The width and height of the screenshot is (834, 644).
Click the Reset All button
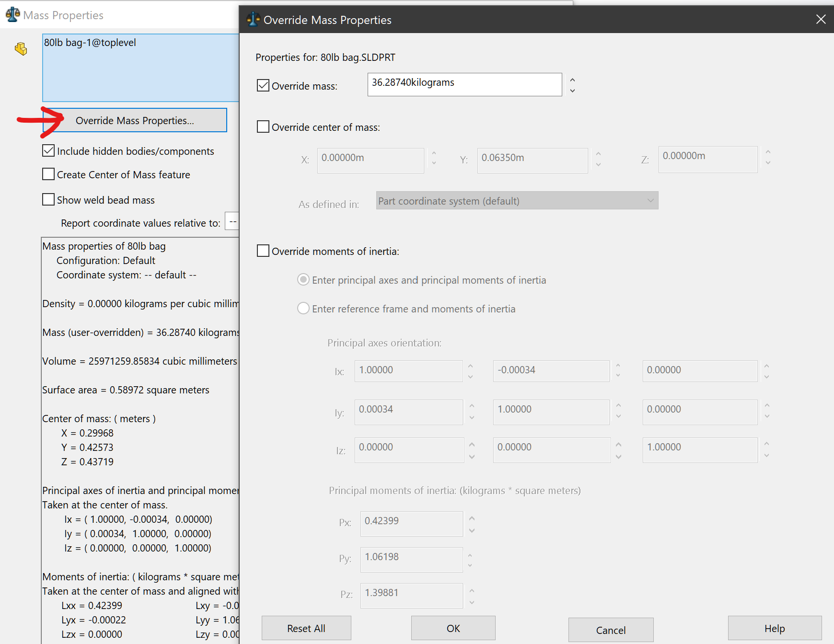coord(306,628)
